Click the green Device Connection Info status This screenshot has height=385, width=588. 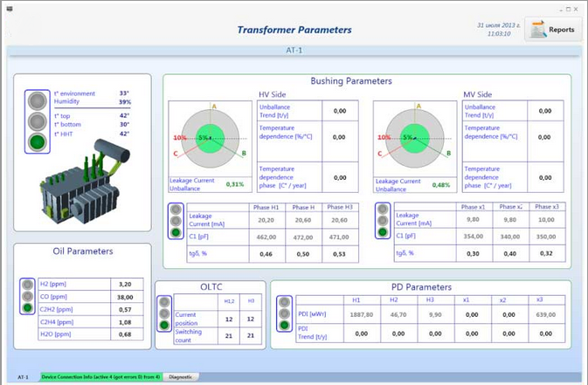100,377
